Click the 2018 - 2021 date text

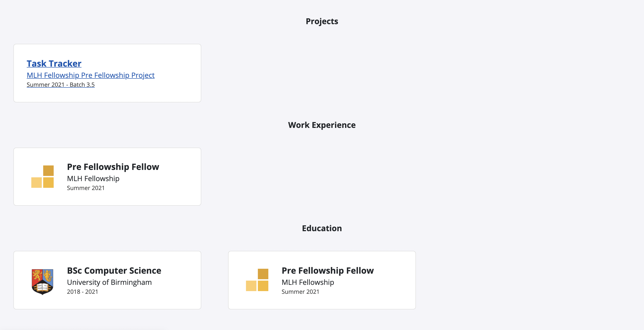[83, 292]
